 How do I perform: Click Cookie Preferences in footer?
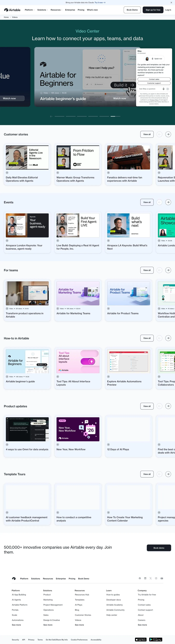coord(79,640)
